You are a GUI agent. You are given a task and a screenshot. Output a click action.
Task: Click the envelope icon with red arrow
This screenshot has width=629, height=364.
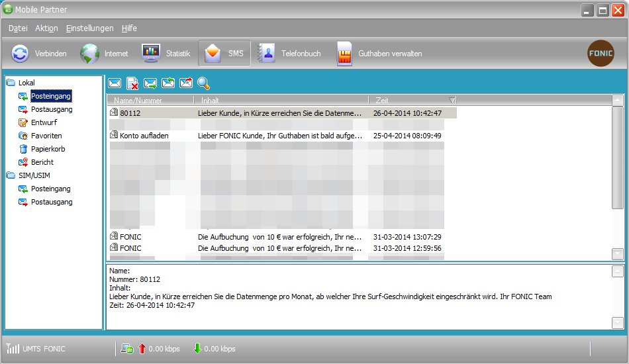point(186,83)
